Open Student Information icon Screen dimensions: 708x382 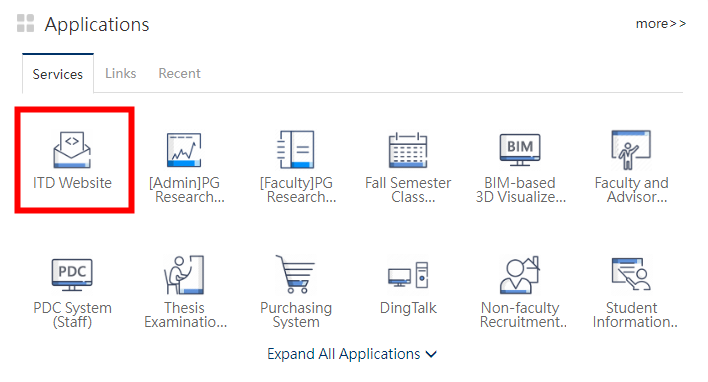pos(631,274)
